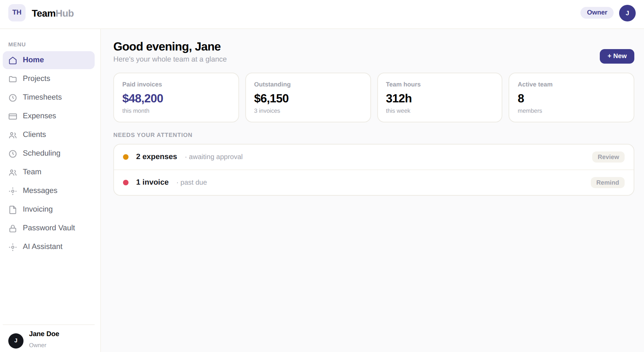Open the Paid invoices card

tap(176, 98)
